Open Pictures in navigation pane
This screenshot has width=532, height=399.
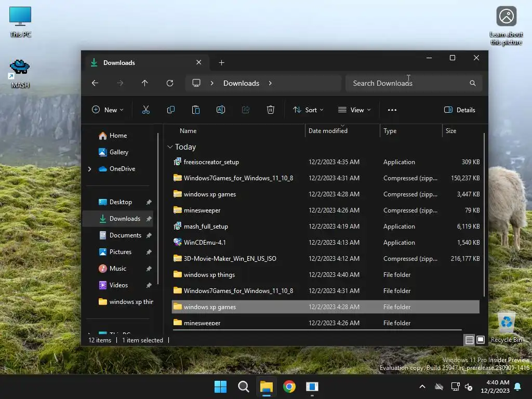tap(120, 252)
